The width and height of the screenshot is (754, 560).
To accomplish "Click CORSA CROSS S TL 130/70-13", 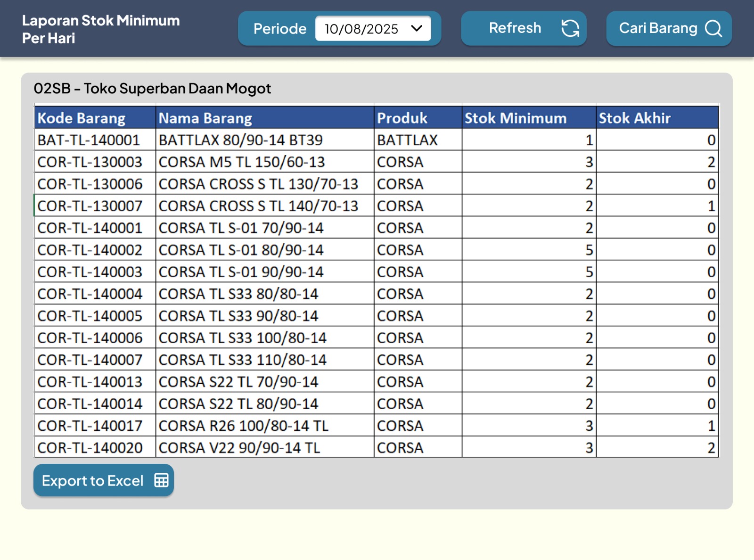I will 265,184.
